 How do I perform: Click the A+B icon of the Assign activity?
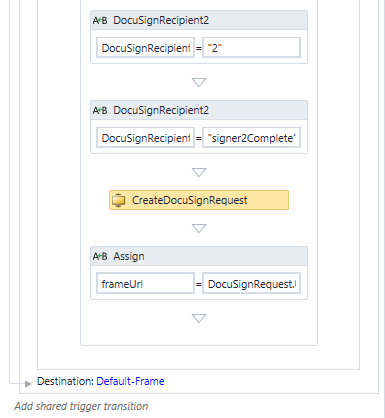tap(100, 257)
